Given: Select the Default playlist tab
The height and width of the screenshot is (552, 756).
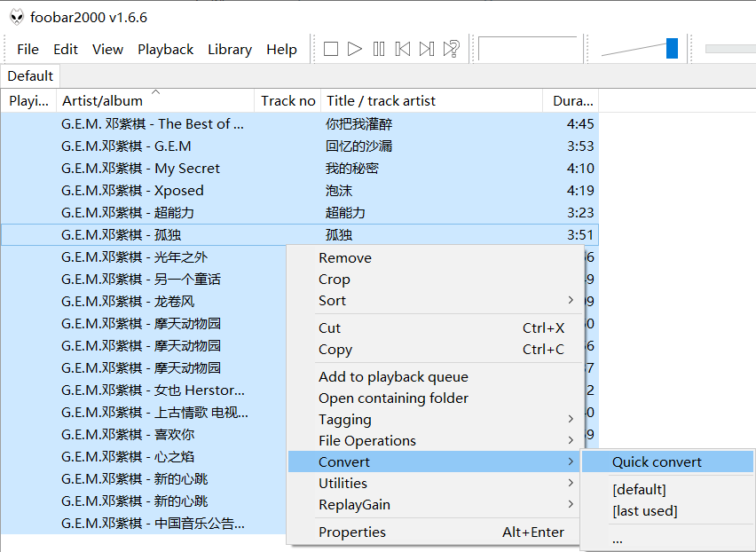Looking at the screenshot, I should tap(29, 75).
